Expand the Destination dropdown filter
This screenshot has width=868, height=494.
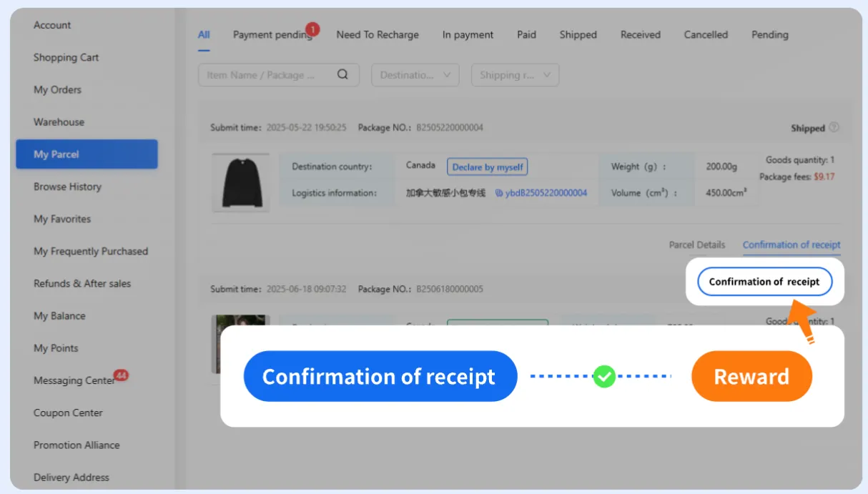415,75
